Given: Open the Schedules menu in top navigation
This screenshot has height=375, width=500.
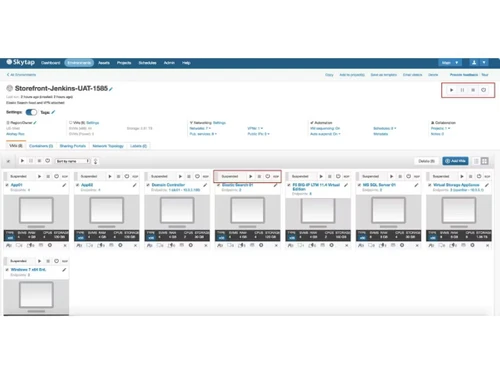Looking at the screenshot, I should click(147, 63).
